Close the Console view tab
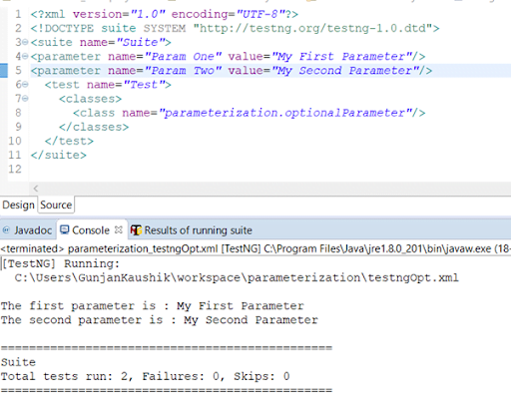 coord(119,229)
